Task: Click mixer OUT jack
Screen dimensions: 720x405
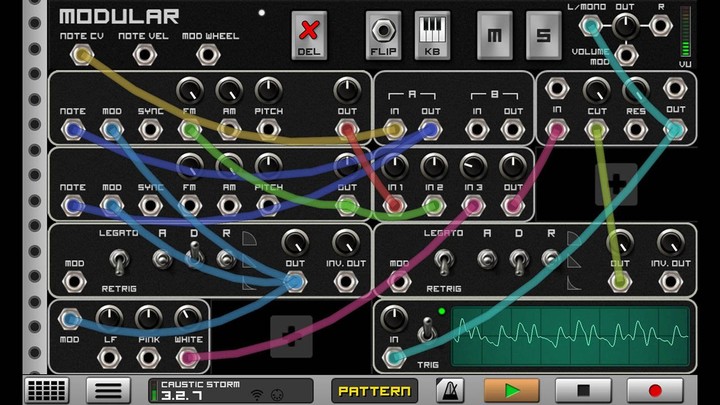Action: (513, 206)
